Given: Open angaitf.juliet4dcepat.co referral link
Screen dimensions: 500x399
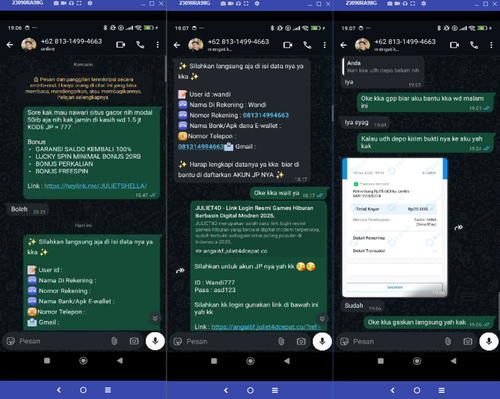Looking at the screenshot, I should click(x=266, y=327).
